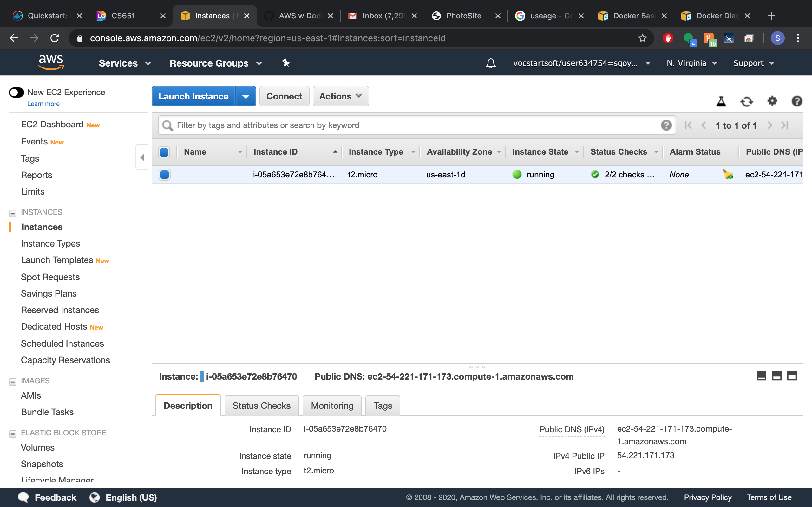Collapse the INSTANCES sidebar section

point(13,213)
